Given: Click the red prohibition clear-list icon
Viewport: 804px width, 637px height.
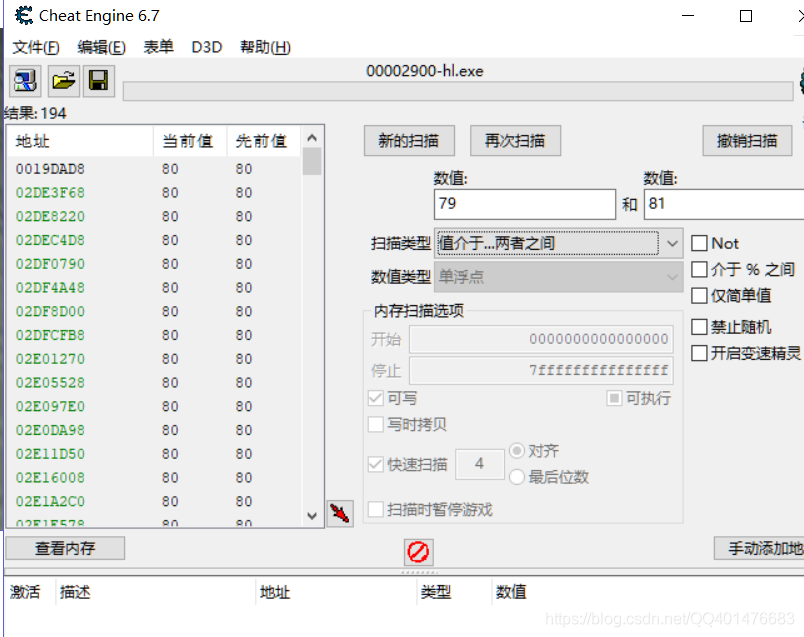Looking at the screenshot, I should (x=418, y=552).
